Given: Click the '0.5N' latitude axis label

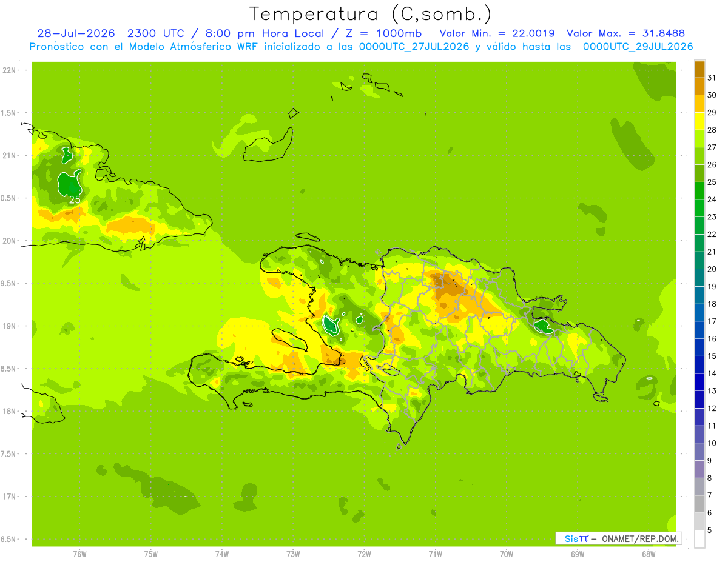Looking at the screenshot, I should (x=9, y=198).
